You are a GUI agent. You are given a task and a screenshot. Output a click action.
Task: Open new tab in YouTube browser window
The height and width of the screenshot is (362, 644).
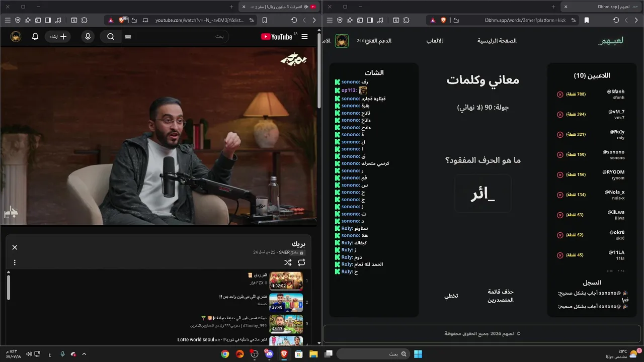pyautogui.click(x=231, y=7)
